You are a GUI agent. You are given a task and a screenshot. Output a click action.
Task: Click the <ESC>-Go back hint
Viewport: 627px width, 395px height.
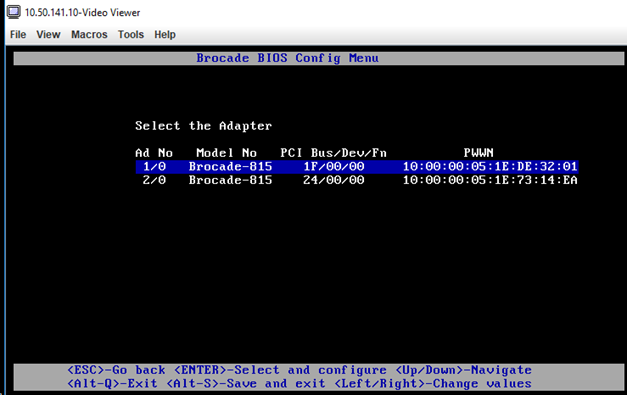click(116, 370)
